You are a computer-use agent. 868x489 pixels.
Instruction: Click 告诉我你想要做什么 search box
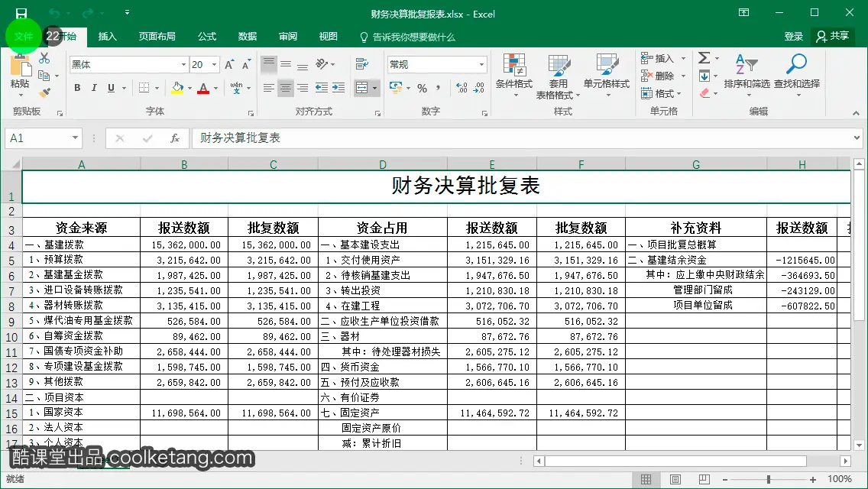click(407, 37)
